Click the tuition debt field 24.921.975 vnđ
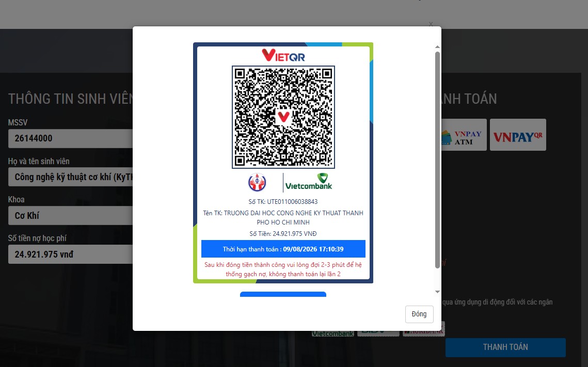The width and height of the screenshot is (588, 367). [x=71, y=254]
